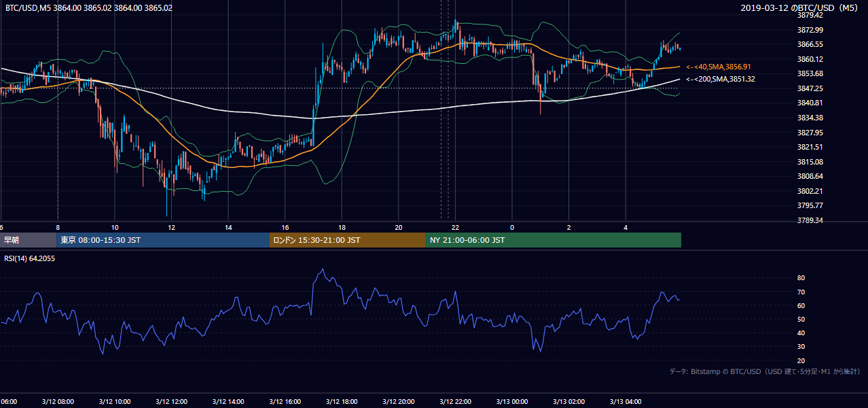The height and width of the screenshot is (408, 868).
Task: Click the '3/12 18:00' time axis label
Action: (x=342, y=402)
